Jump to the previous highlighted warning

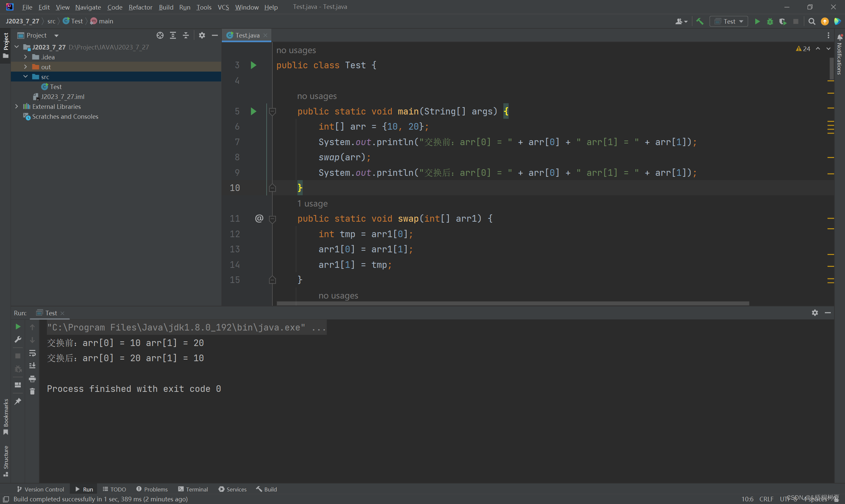(818, 48)
